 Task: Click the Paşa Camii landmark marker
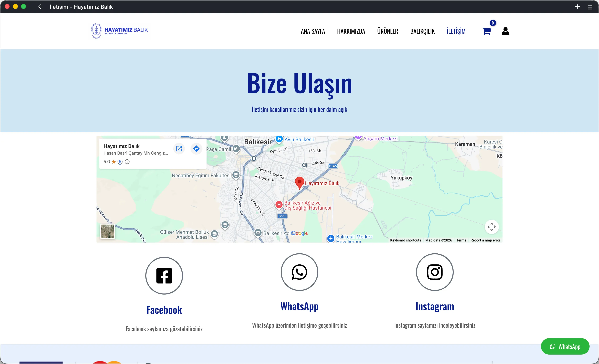[x=236, y=149]
